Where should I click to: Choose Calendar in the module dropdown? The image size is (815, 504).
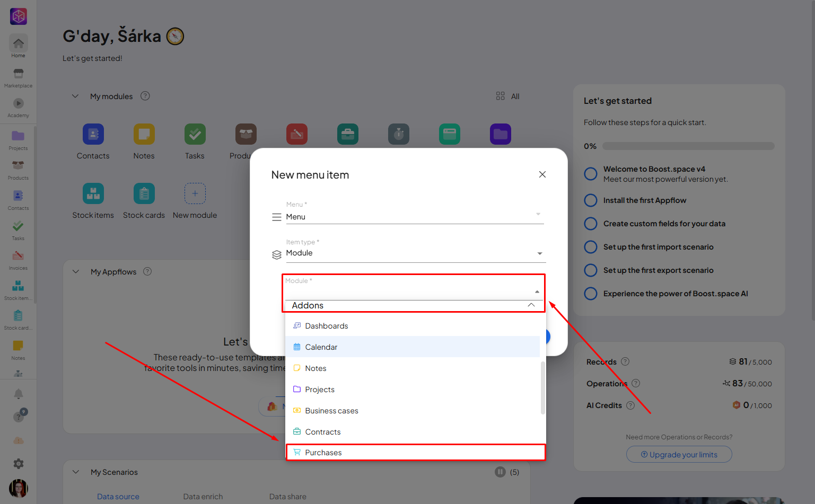tap(321, 347)
